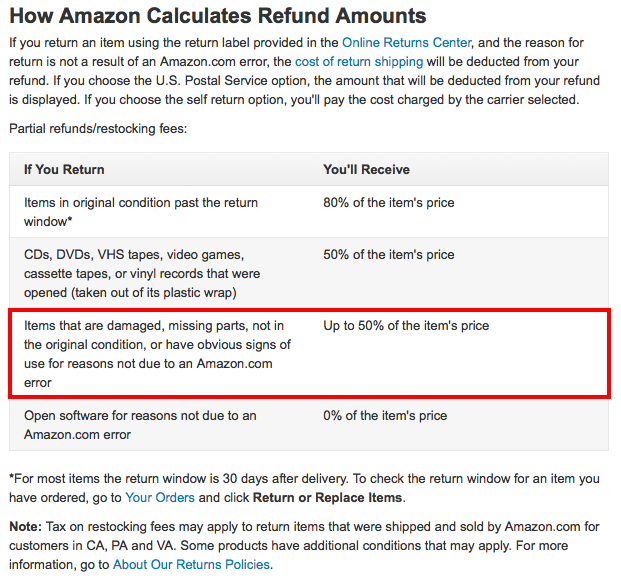Viewport: 621px width, 579px height.
Task: Open the Online Returns Center link
Action: pyautogui.click(x=407, y=43)
